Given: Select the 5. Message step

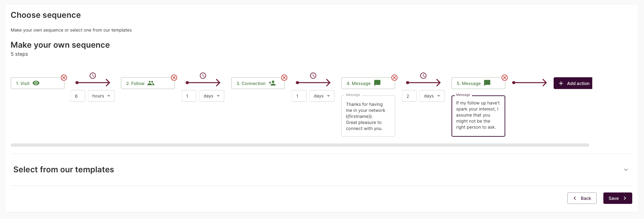Looking at the screenshot, I should (x=478, y=83).
